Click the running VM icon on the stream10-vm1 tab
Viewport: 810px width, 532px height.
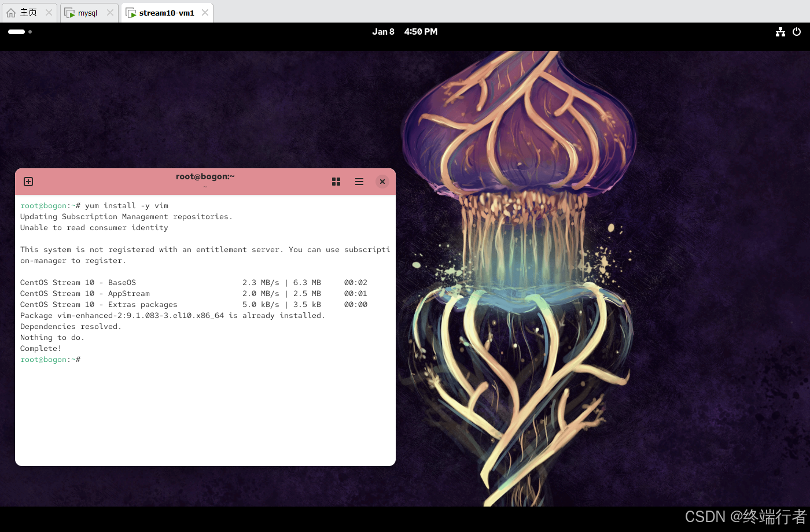131,13
